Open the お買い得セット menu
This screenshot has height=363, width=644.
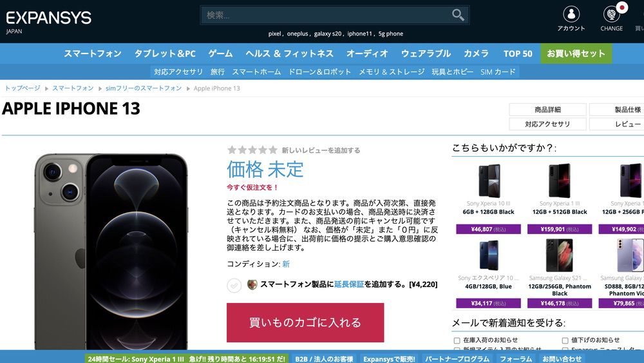576,54
